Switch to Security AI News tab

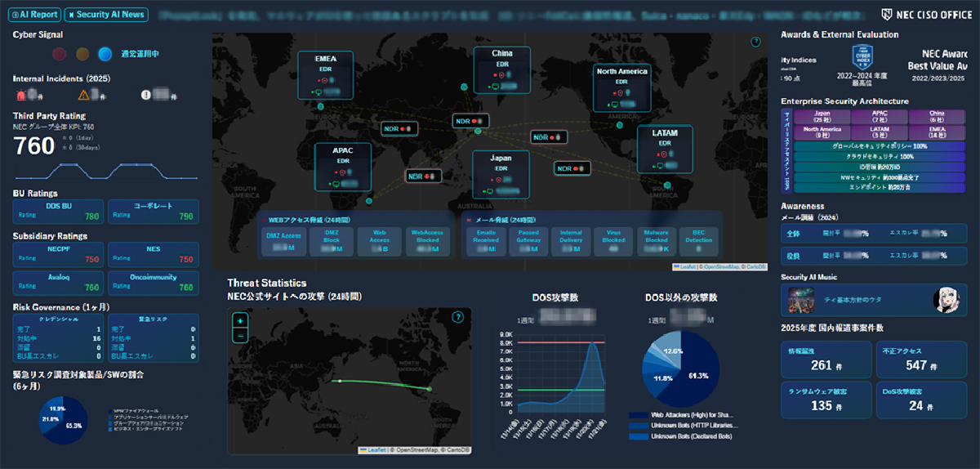click(x=106, y=15)
